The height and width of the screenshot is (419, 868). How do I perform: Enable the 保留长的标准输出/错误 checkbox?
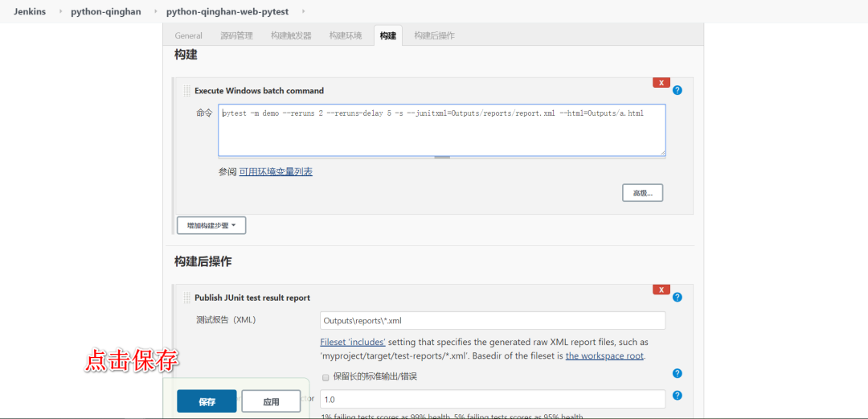[x=325, y=377]
